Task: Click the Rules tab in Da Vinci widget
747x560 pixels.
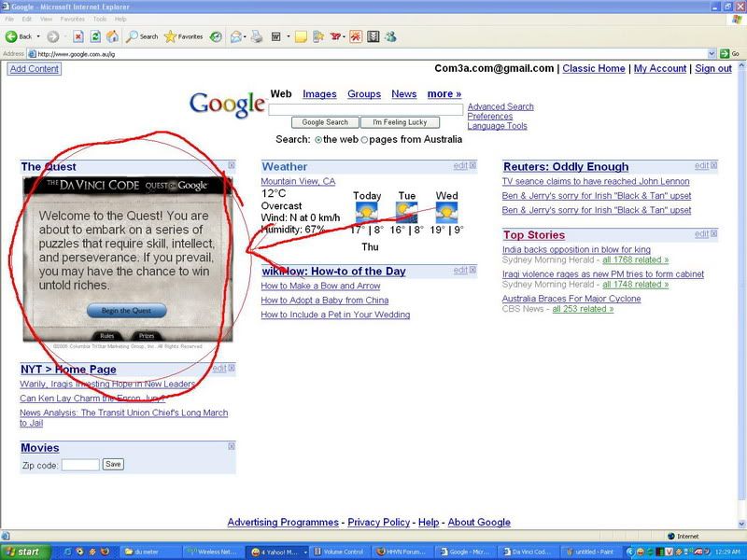Action: point(107,336)
